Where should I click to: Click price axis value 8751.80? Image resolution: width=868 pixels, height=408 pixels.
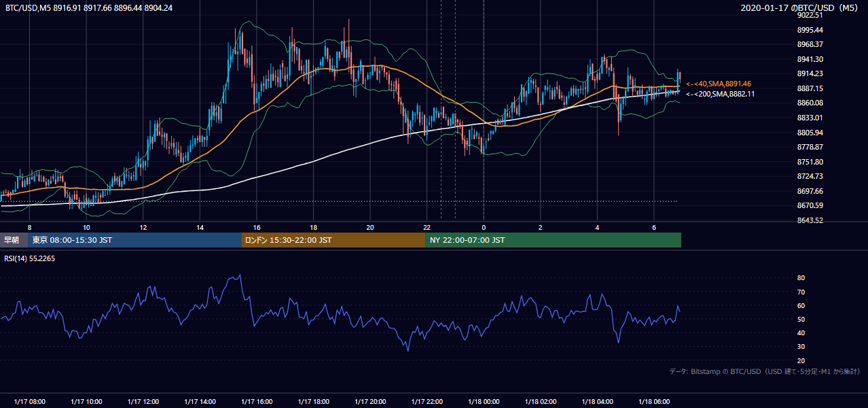click(811, 162)
